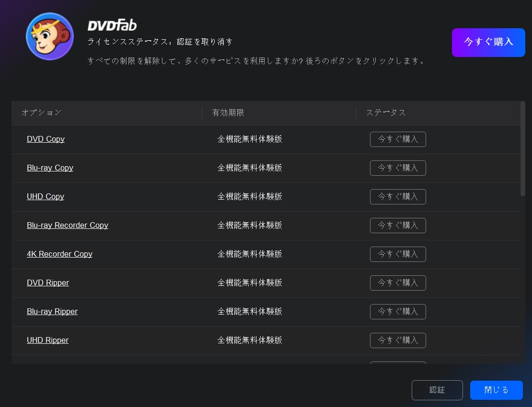Screen dimensions: 532x407
Task: Click 全機能無料体験版 in the Blu-ray Copy row
Action: pos(250,168)
